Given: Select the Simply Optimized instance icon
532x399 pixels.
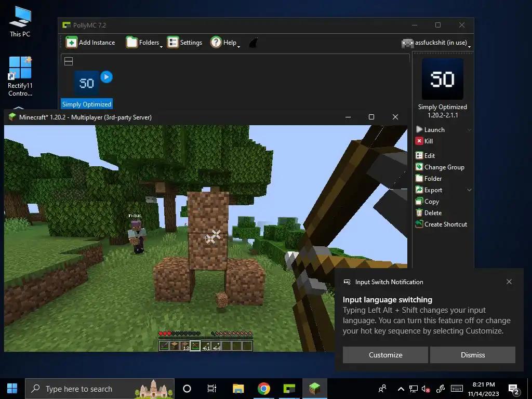Looking at the screenshot, I should click(87, 83).
